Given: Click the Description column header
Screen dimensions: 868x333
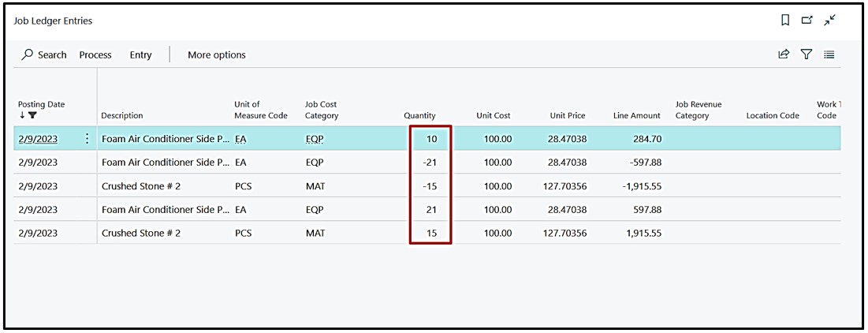Looking at the screenshot, I should 122,115.
